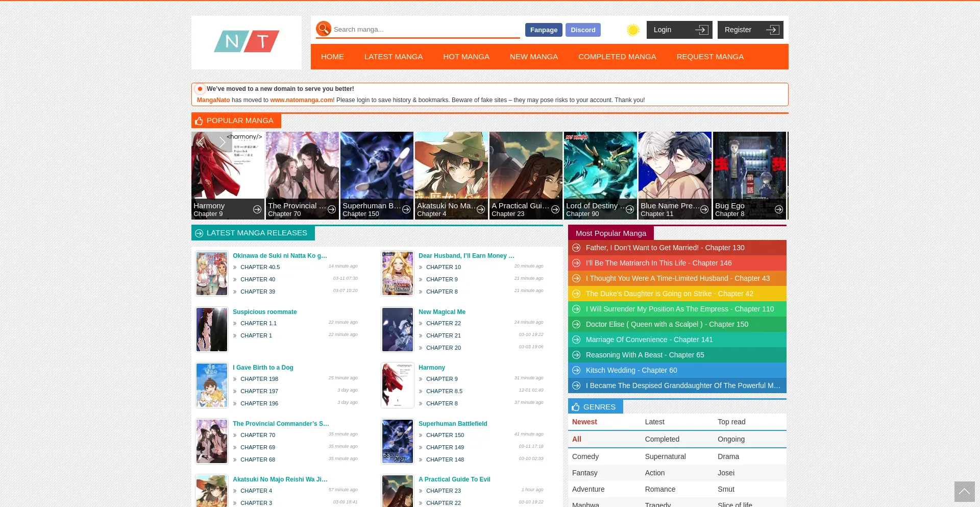980x507 pixels.
Task: Click the Fanpage button
Action: [544, 30]
